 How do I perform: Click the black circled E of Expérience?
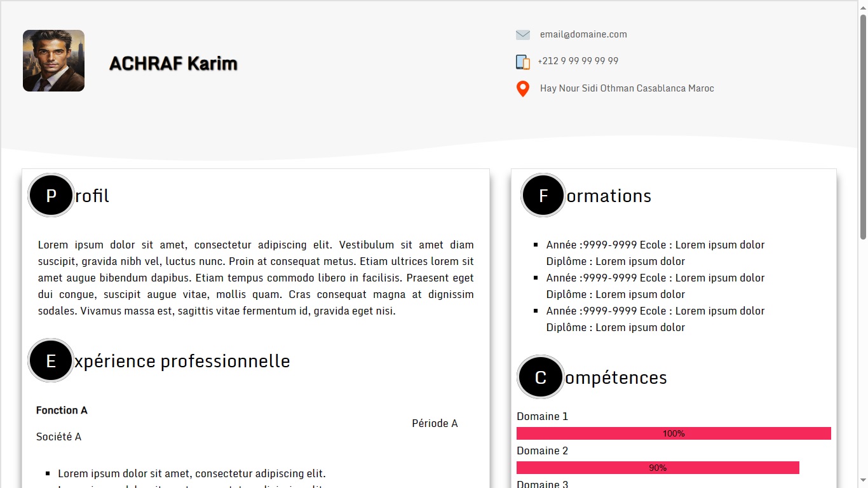point(51,361)
